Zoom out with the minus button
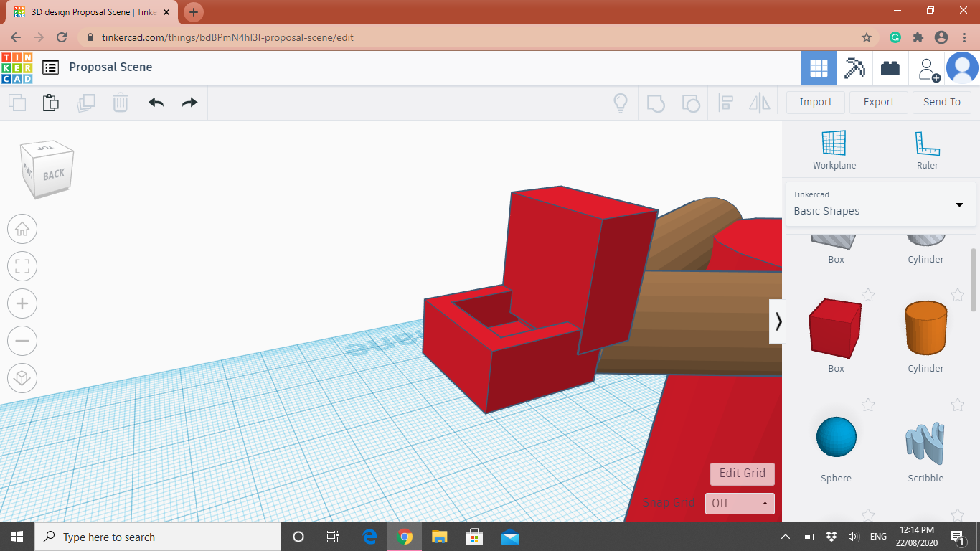This screenshot has height=551, width=980. 22,341
